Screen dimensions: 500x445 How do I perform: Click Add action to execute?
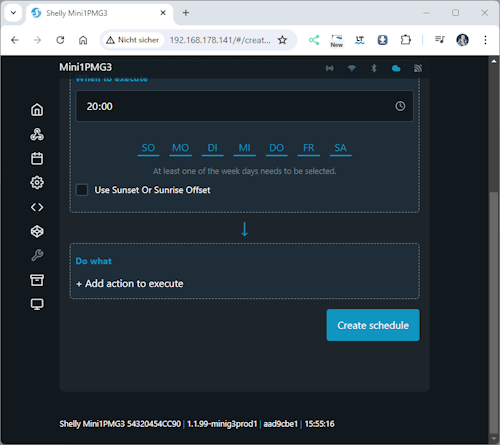[x=130, y=284]
